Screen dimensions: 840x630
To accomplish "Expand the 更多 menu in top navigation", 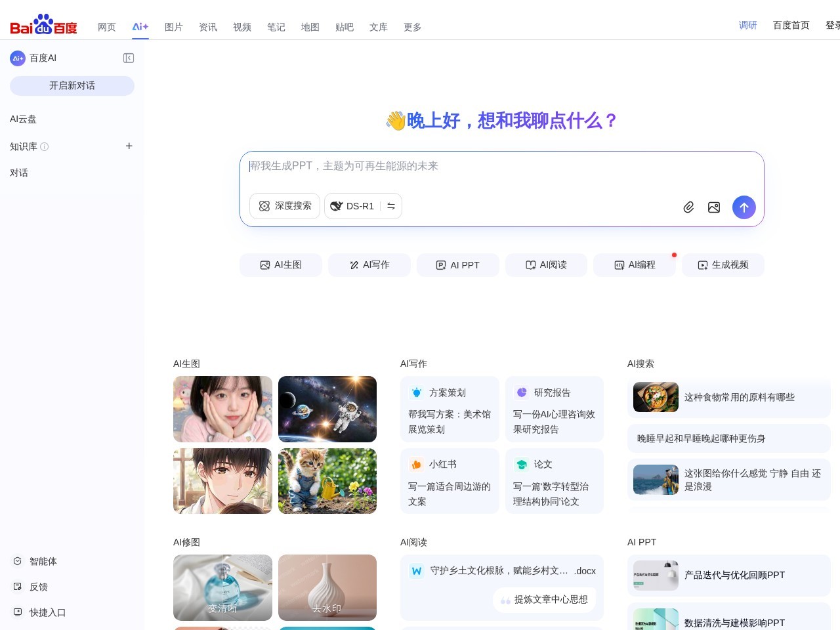I will pyautogui.click(x=412, y=27).
